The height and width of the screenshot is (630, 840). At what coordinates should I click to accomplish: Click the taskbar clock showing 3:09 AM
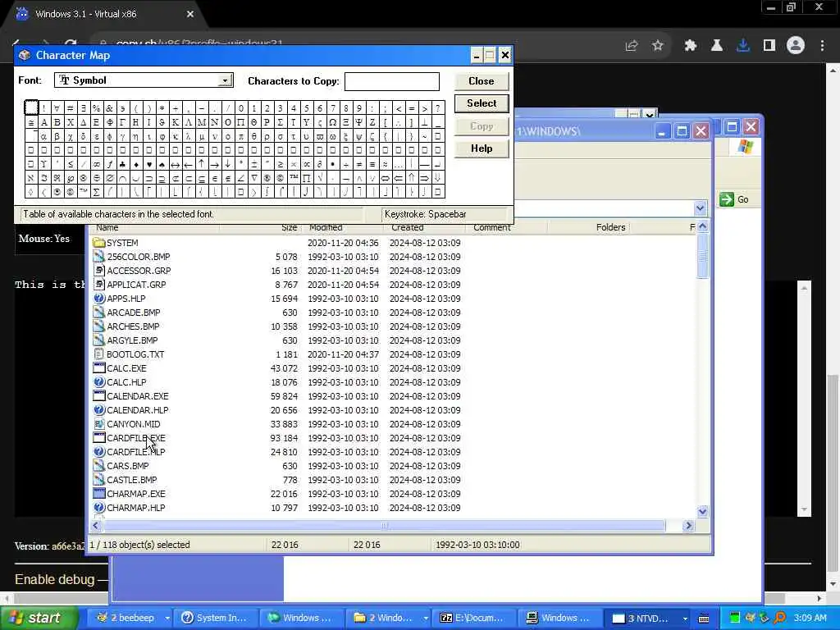click(x=810, y=618)
